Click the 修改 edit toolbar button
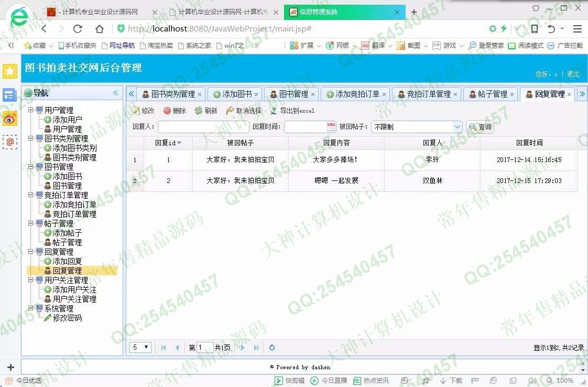588x387 pixels. 144,111
